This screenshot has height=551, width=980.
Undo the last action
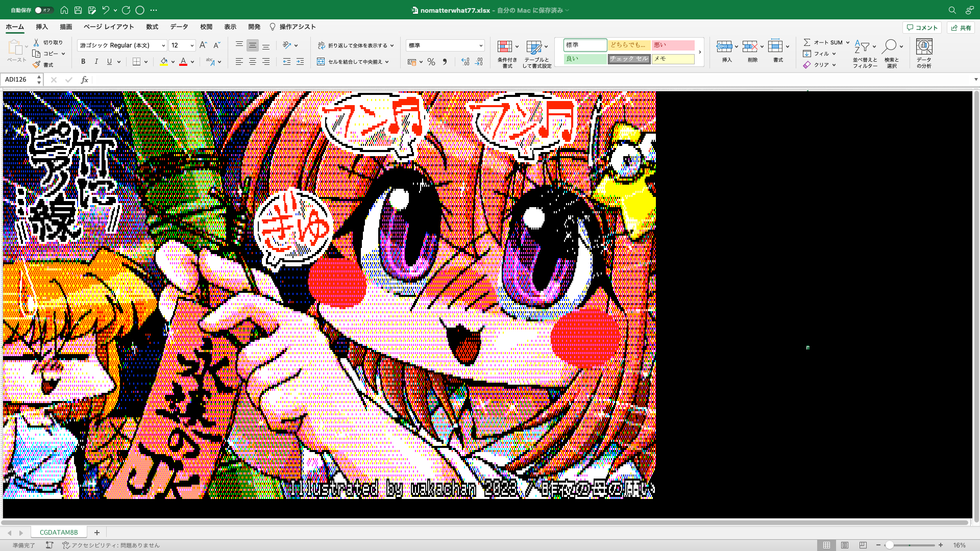pyautogui.click(x=106, y=10)
